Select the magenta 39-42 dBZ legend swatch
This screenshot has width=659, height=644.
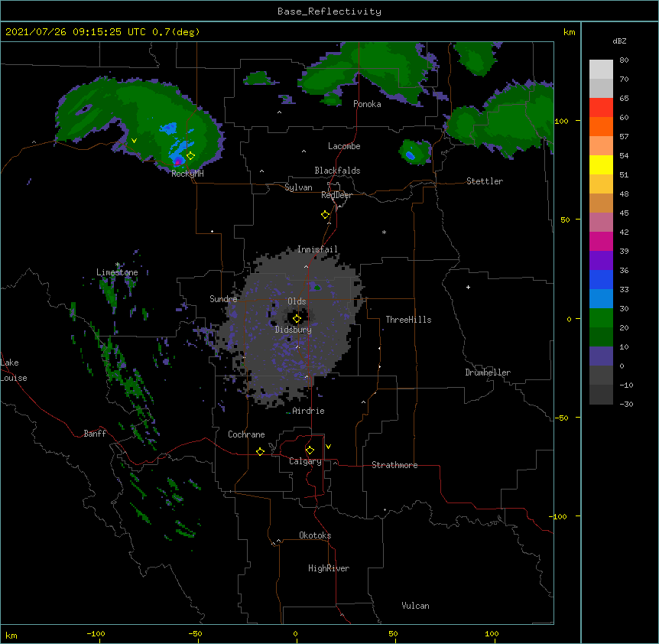click(601, 241)
